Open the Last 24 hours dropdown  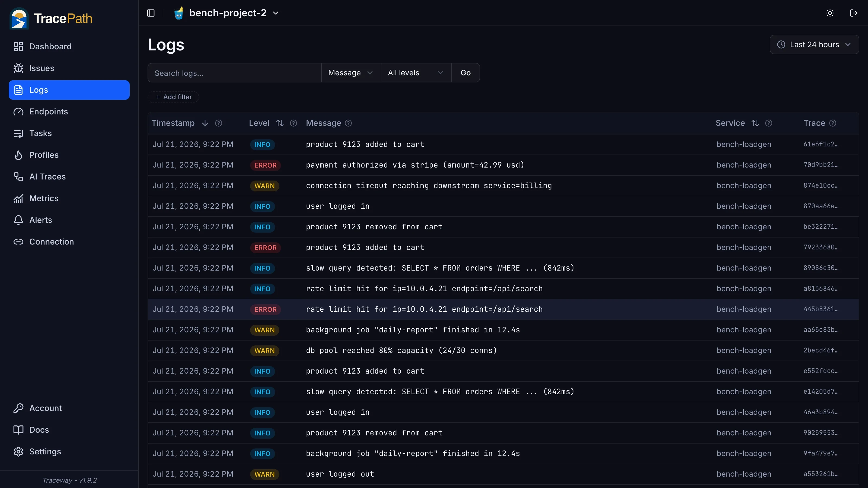(814, 44)
